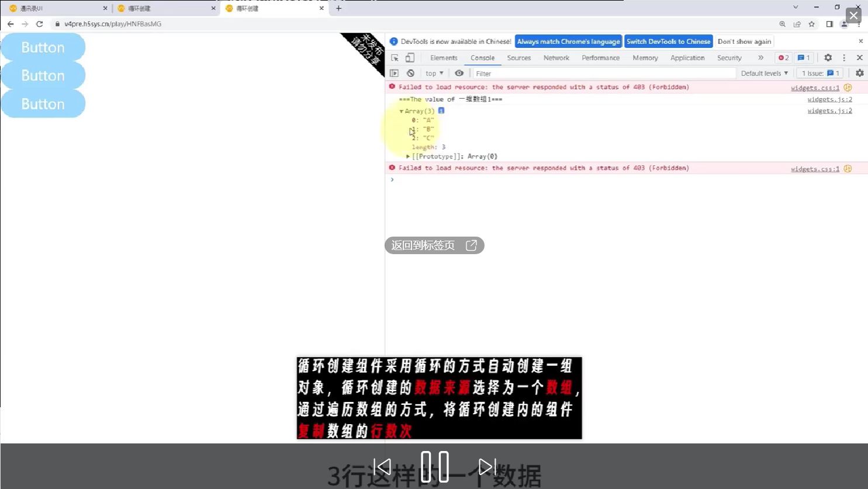Go to the Network tab

[556, 58]
